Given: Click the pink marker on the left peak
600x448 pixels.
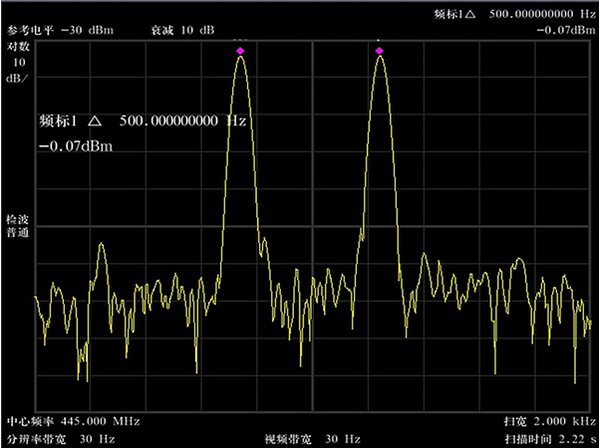Looking at the screenshot, I should point(241,49).
